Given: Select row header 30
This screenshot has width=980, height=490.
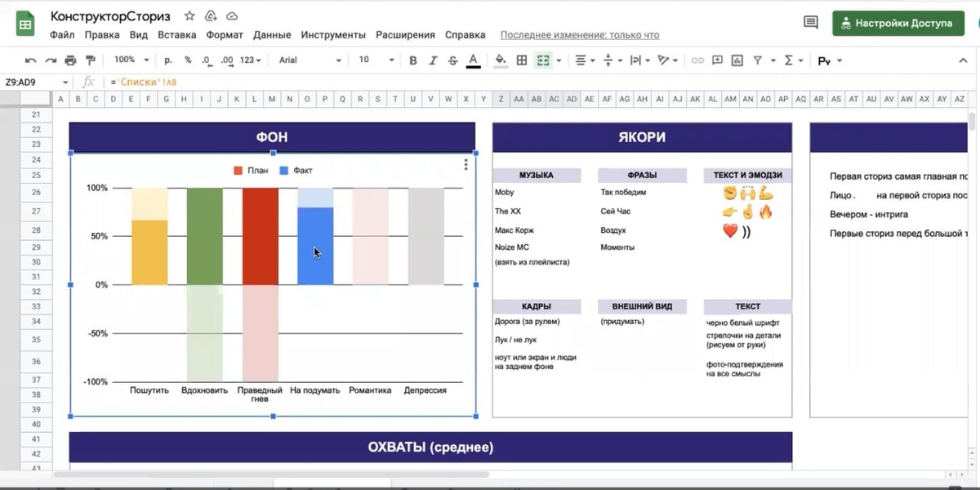Looking at the screenshot, I should pos(35,261).
